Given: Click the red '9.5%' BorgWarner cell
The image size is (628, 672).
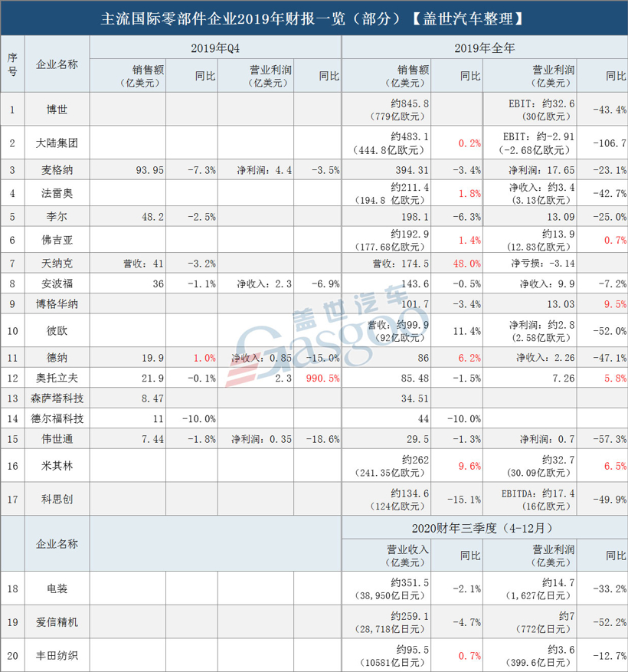Looking at the screenshot, I should pyautogui.click(x=616, y=304).
